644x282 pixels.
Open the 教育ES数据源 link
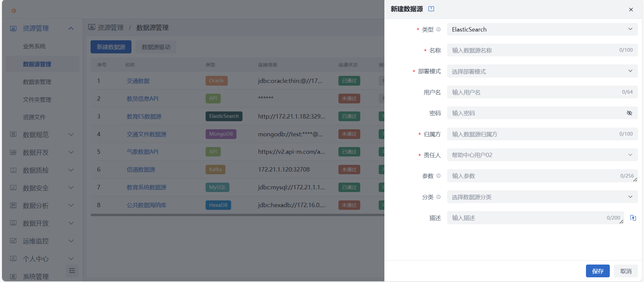[144, 116]
